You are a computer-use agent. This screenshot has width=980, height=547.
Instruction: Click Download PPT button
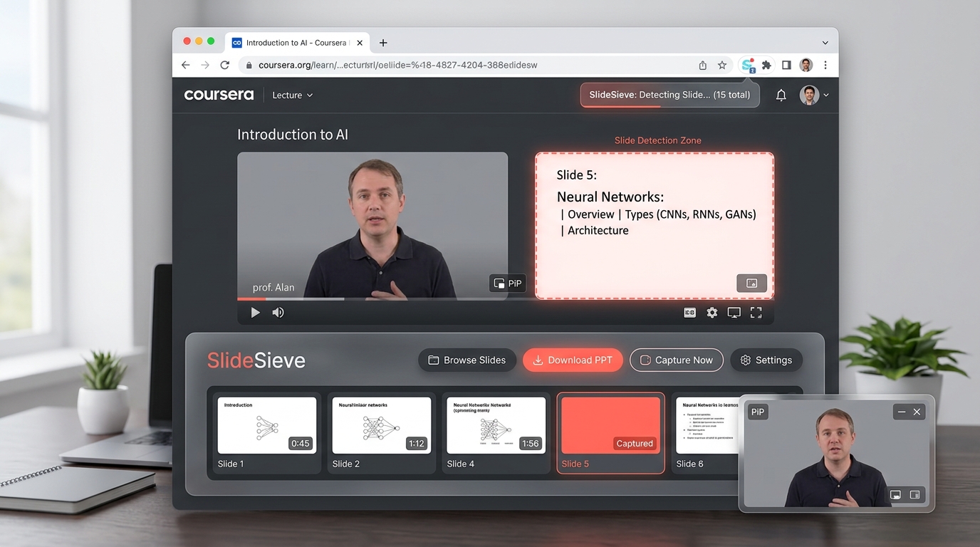(x=573, y=360)
